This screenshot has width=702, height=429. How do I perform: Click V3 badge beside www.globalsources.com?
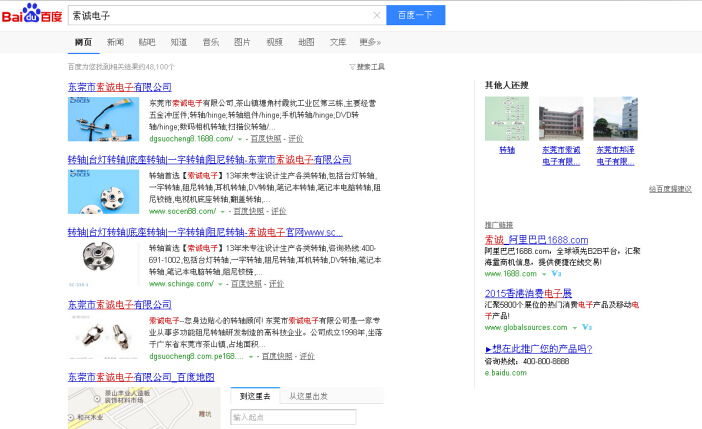click(587, 327)
